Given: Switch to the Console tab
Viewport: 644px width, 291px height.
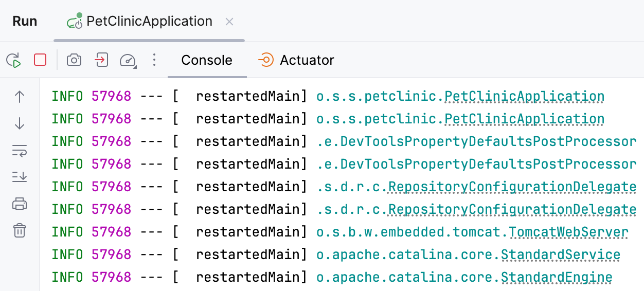Looking at the screenshot, I should click(x=207, y=60).
